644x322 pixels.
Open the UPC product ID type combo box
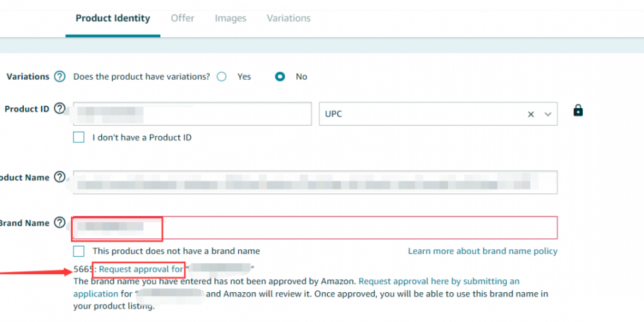pyautogui.click(x=438, y=114)
